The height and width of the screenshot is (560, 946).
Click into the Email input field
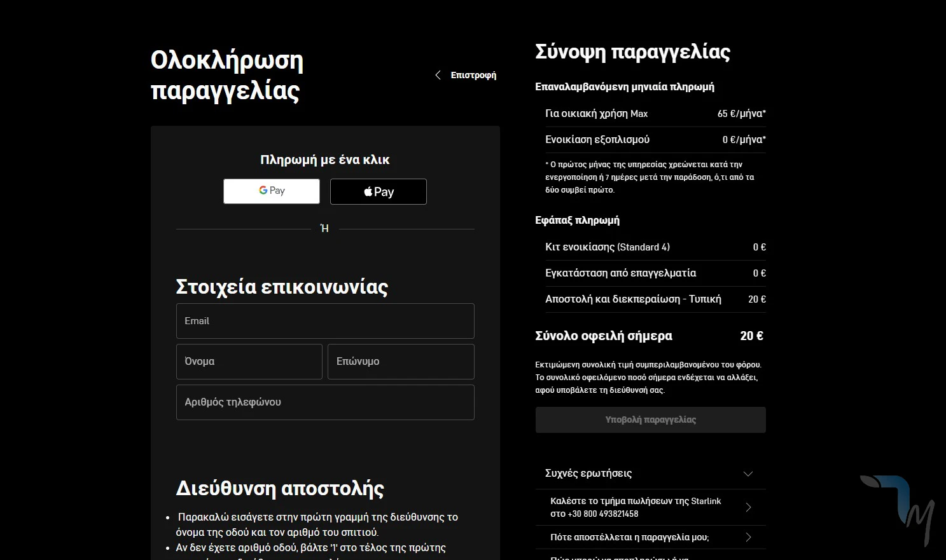click(x=325, y=321)
